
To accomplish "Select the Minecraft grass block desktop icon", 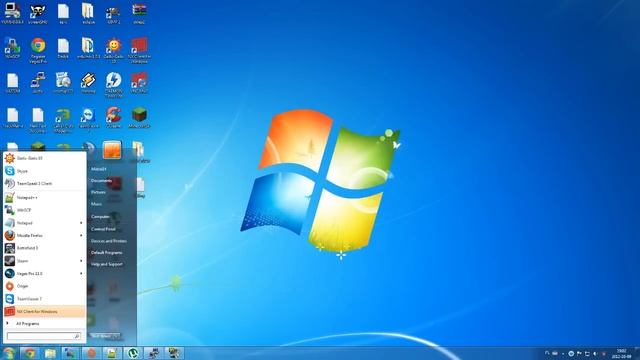I will point(139,118).
